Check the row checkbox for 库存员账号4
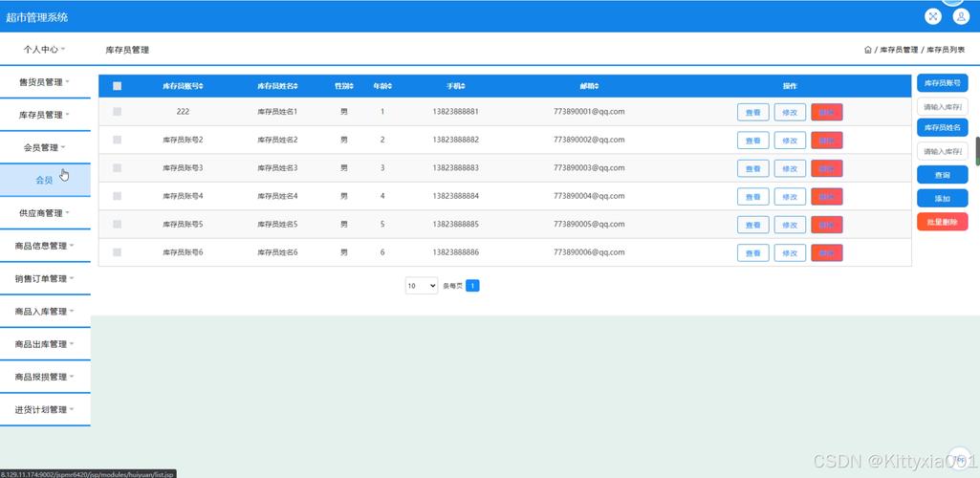This screenshot has height=478, width=980. point(117,196)
